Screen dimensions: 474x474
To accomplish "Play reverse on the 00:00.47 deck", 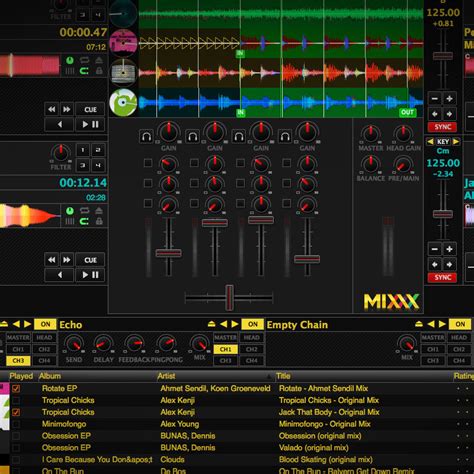I will pyautogui.click(x=60, y=124).
